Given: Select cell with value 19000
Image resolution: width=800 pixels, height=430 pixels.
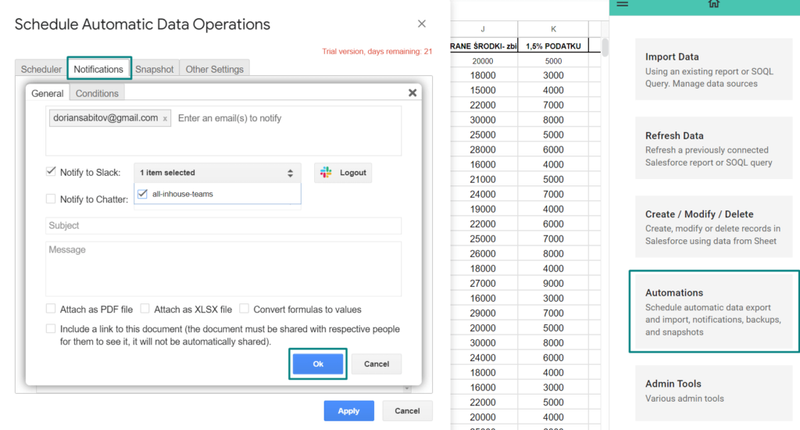Looking at the screenshot, I should pos(483,209).
